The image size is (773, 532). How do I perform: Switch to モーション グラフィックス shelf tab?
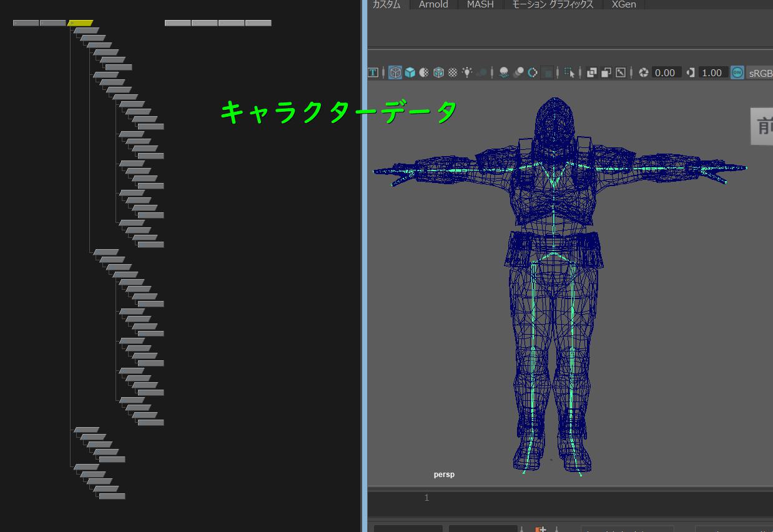553,4
